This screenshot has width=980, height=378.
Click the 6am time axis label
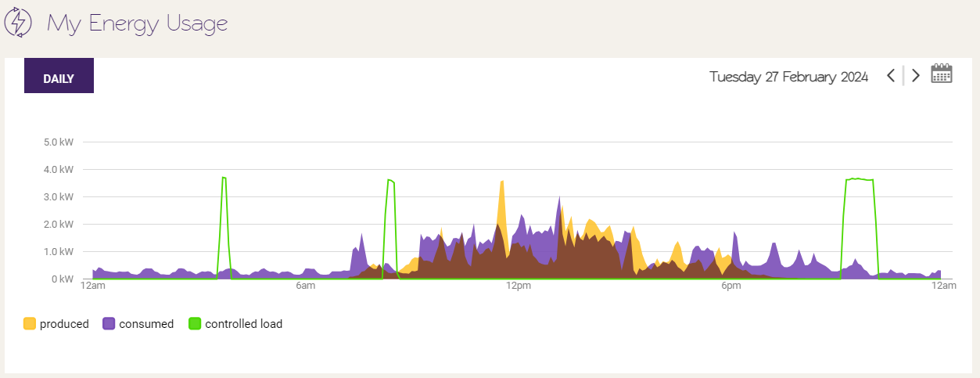[305, 286]
